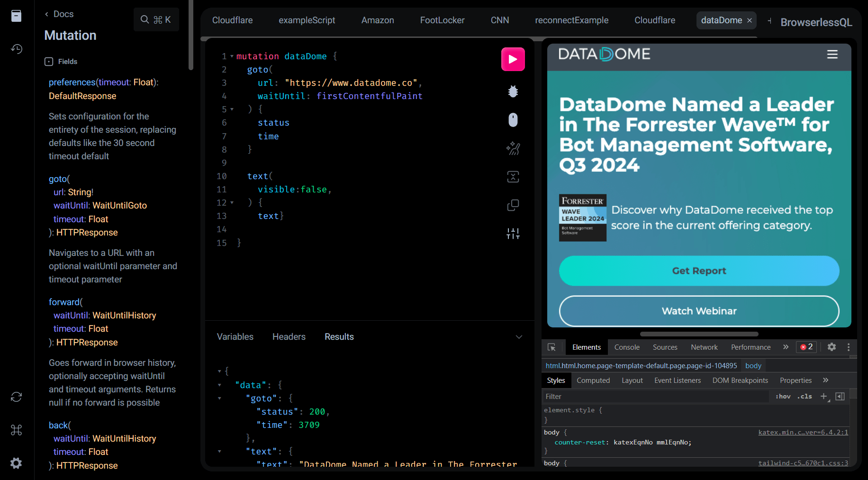Viewport: 868px width, 480px height.
Task: Prettify the query with the broom icon
Action: (513, 149)
